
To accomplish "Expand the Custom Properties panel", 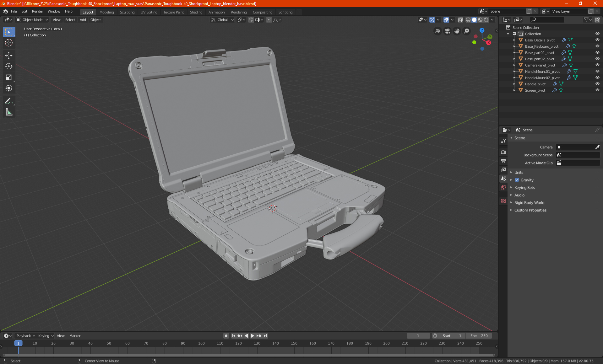I will [x=530, y=210].
